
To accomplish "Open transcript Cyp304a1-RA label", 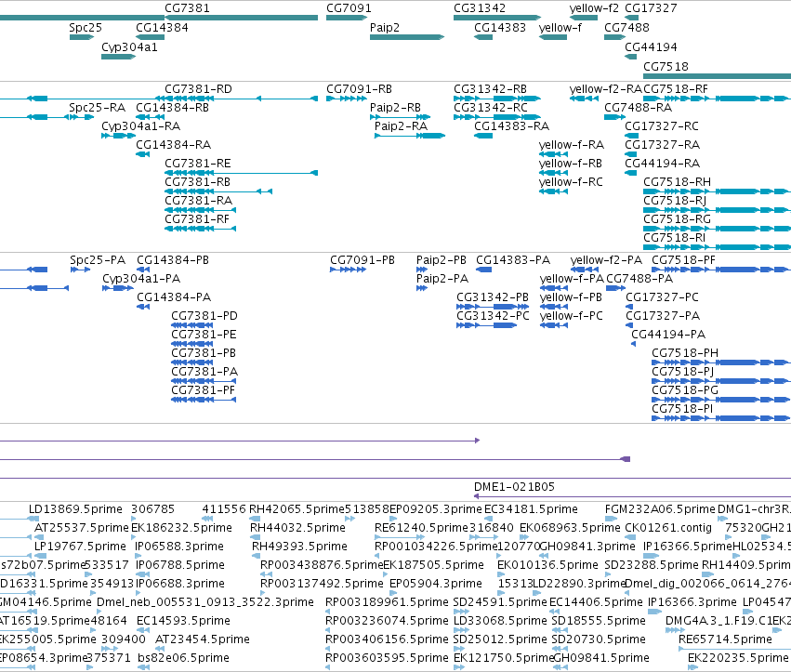I will pos(140,126).
